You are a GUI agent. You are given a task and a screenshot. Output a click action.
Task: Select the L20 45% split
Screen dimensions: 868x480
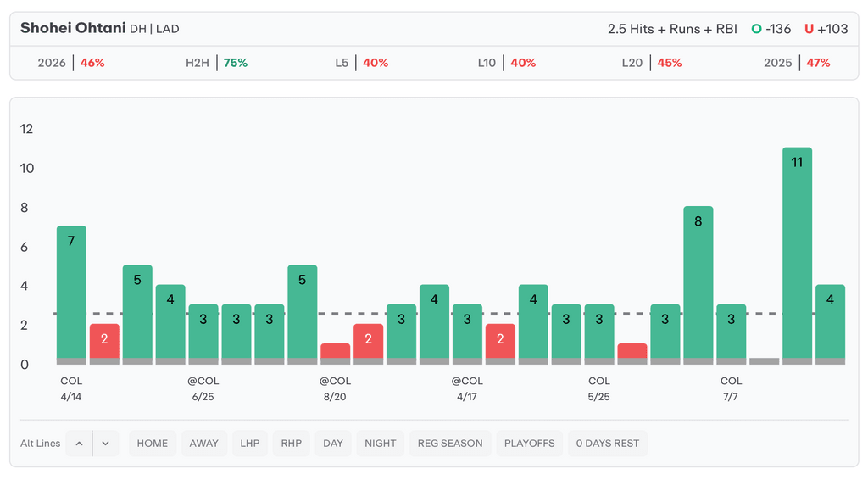652,63
